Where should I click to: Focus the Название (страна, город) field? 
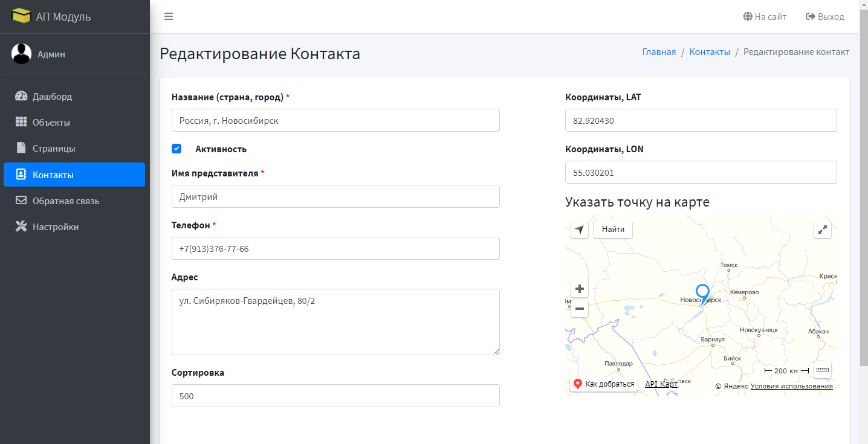point(335,120)
